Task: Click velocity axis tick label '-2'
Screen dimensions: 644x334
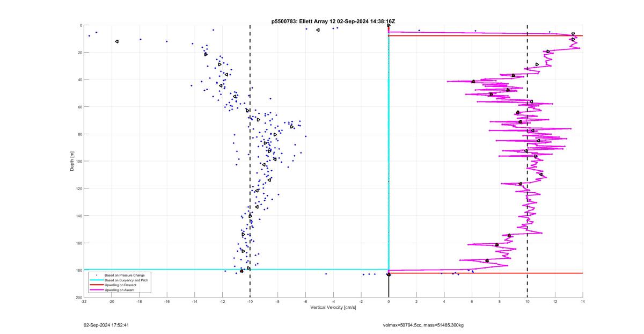Action: tap(361, 301)
